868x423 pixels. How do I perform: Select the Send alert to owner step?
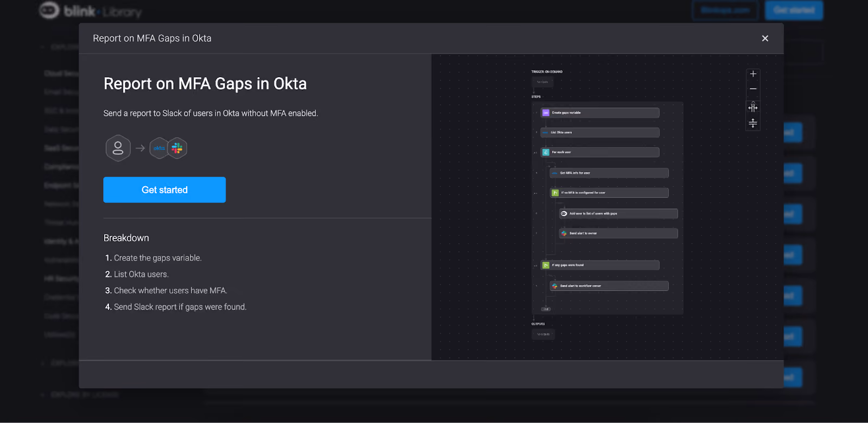click(618, 233)
